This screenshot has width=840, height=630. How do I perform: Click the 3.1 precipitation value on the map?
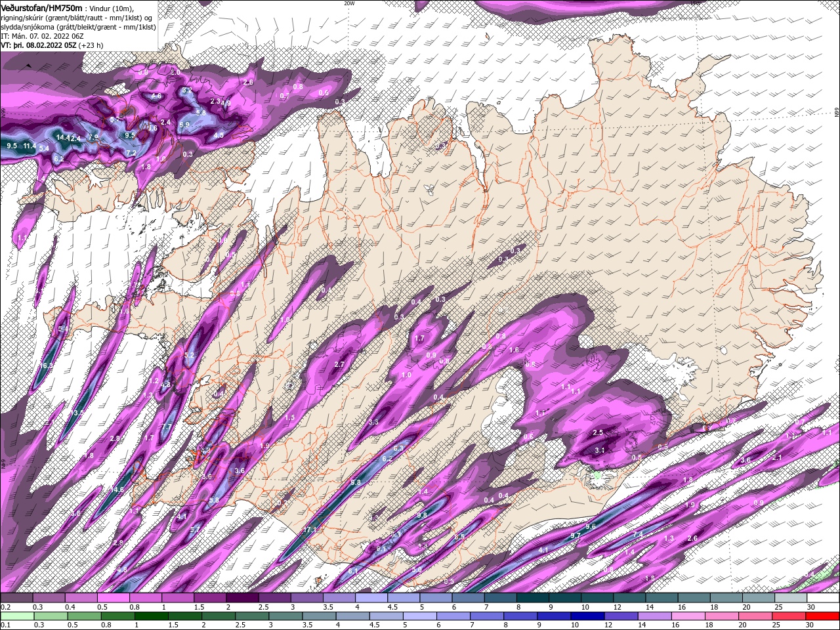click(600, 450)
